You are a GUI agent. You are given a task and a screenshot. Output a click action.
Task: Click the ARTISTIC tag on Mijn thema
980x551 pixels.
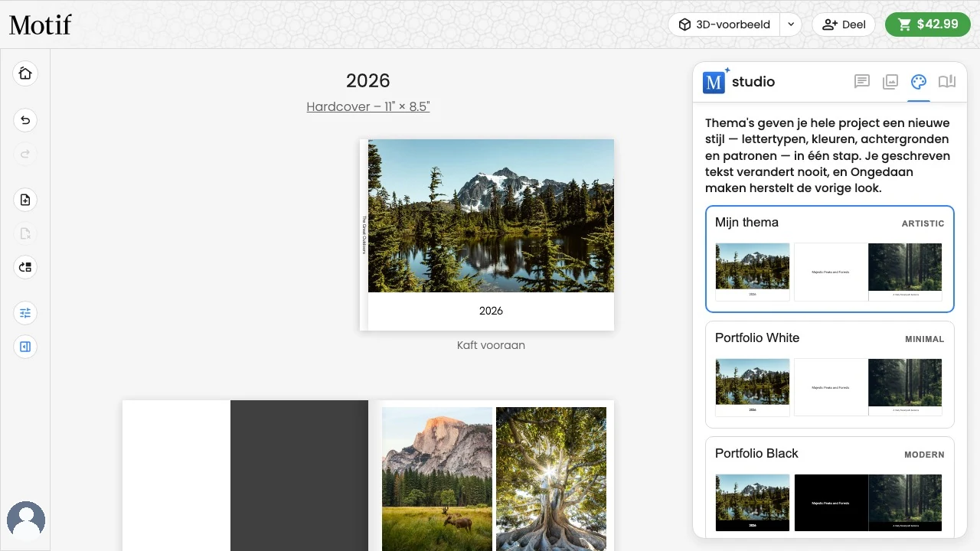tap(923, 223)
